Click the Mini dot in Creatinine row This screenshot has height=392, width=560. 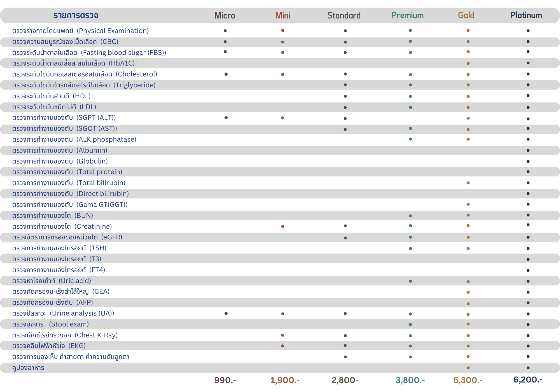point(283,227)
